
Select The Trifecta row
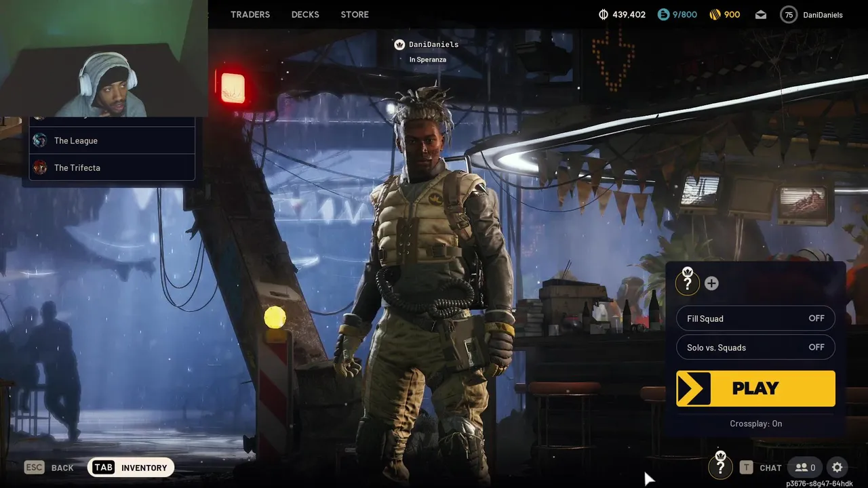click(112, 167)
